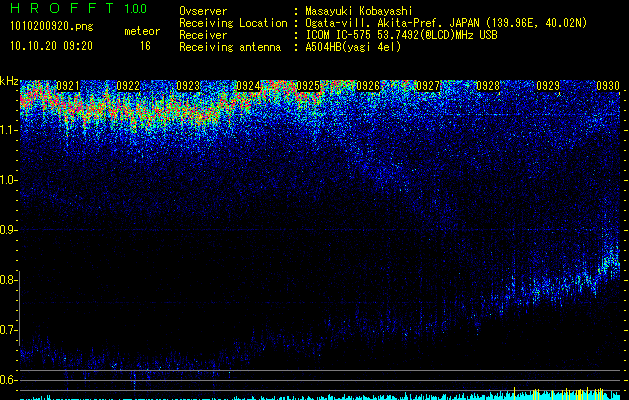This screenshot has height=400, width=629.
Task: Click the 0926 time marker
Action: pyautogui.click(x=368, y=86)
